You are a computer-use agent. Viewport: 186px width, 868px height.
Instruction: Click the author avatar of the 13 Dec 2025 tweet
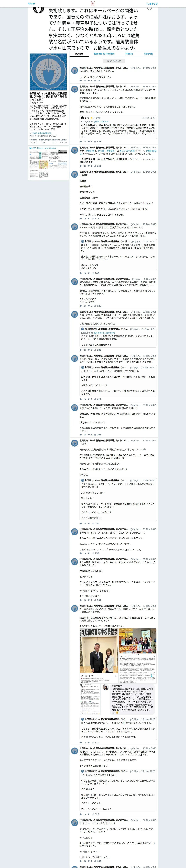point(74,174)
